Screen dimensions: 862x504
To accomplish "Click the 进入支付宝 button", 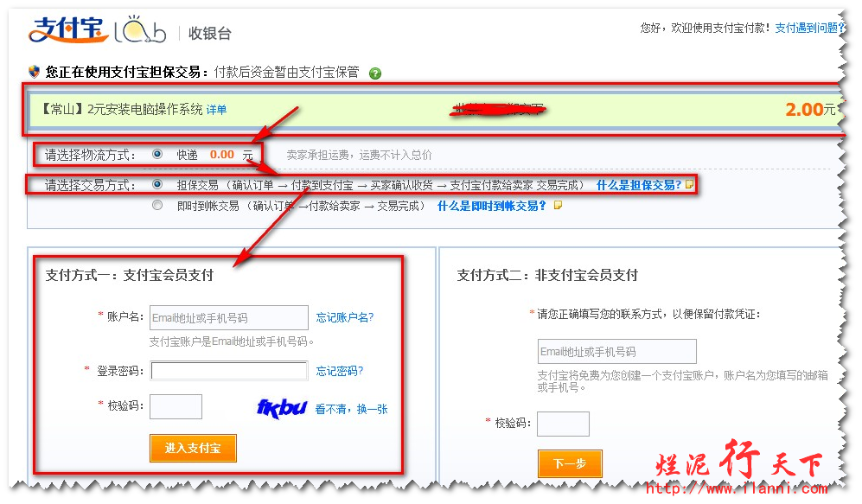I will pyautogui.click(x=193, y=448).
